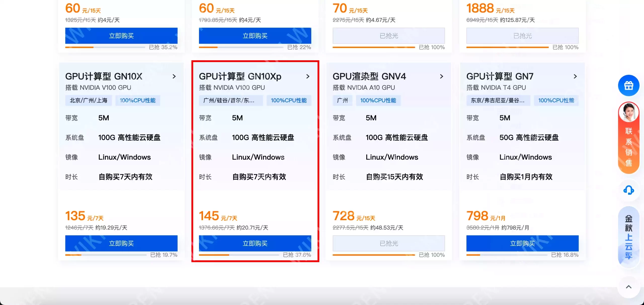Expand GPU渲染型 GNV4 details chevron
Image resolution: width=644 pixels, height=305 pixels.
[441, 76]
